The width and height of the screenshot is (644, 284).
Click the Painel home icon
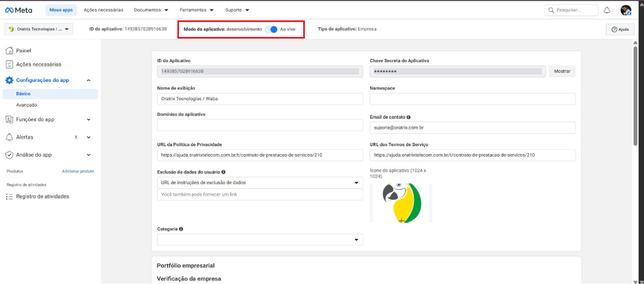pos(9,50)
